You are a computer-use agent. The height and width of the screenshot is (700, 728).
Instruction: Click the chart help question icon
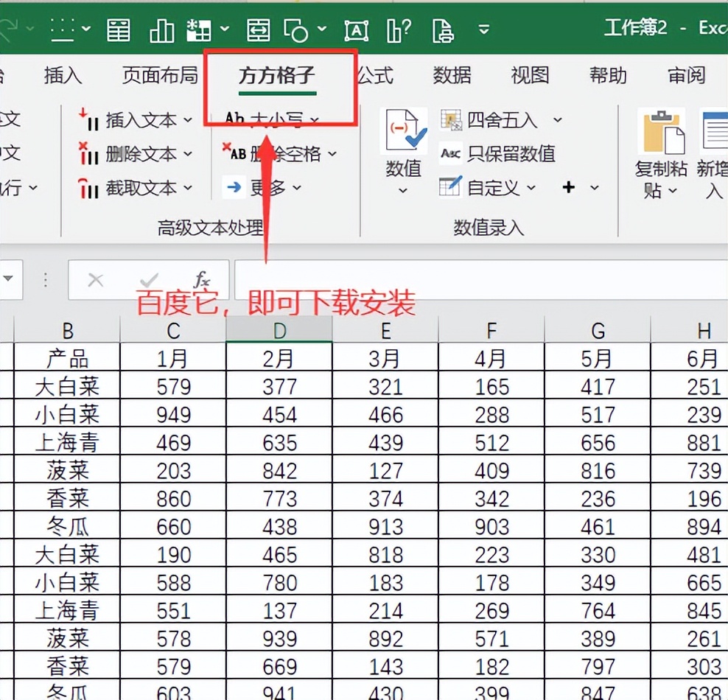click(x=399, y=31)
